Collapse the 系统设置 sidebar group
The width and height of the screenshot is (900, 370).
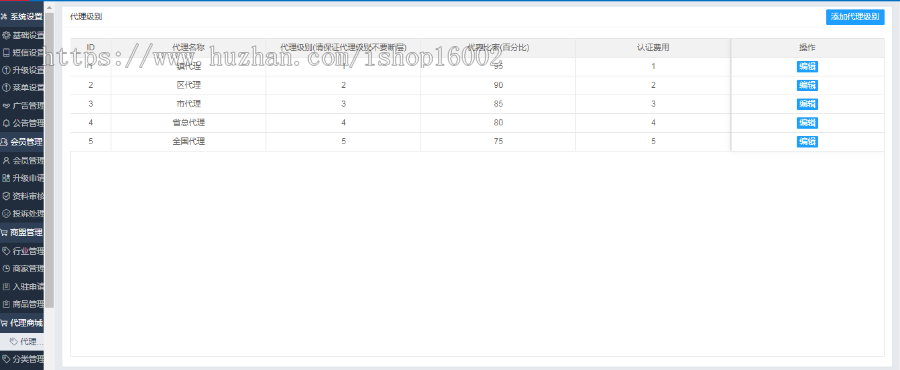point(22,17)
